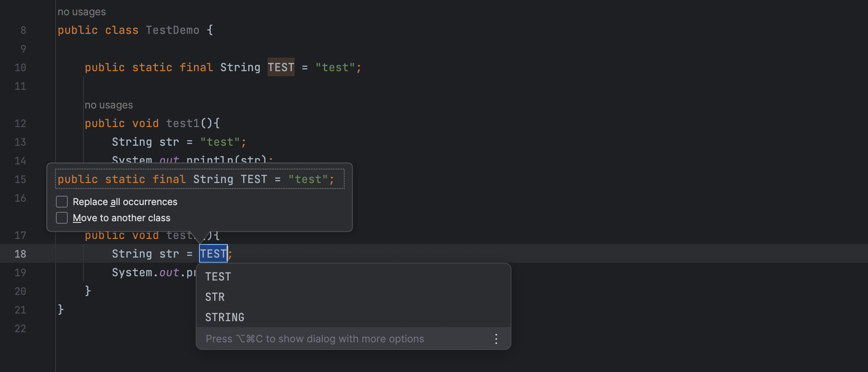The height and width of the screenshot is (372, 868).
Task: Click the closing brace on line 21
Action: (61, 309)
